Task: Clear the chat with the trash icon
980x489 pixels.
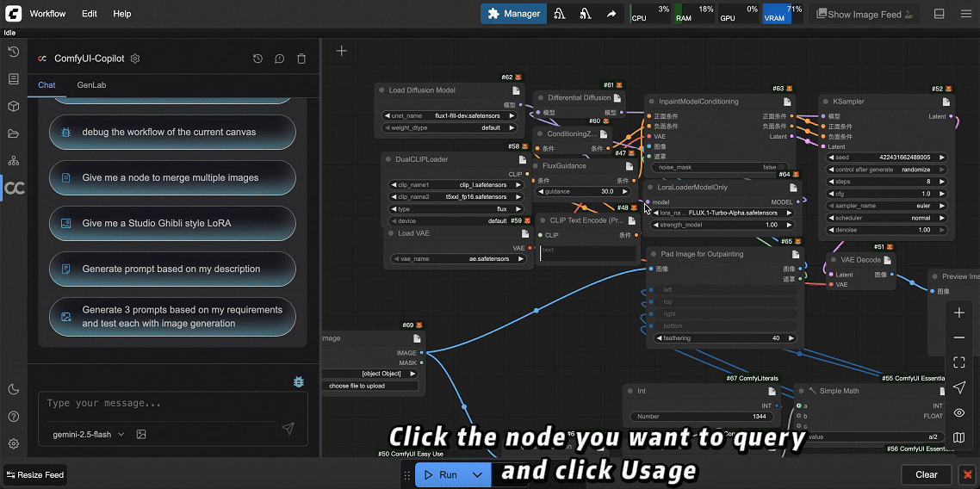Action: click(x=301, y=59)
